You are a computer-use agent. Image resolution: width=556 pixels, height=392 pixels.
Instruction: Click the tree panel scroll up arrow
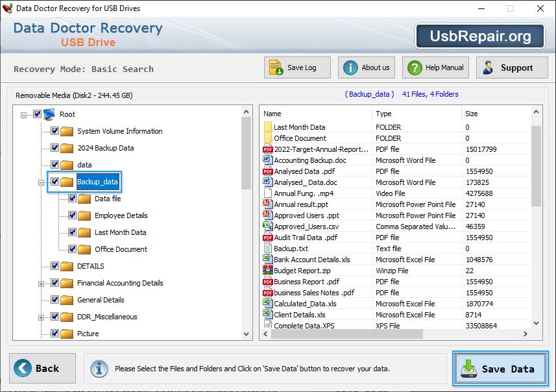tap(247, 112)
